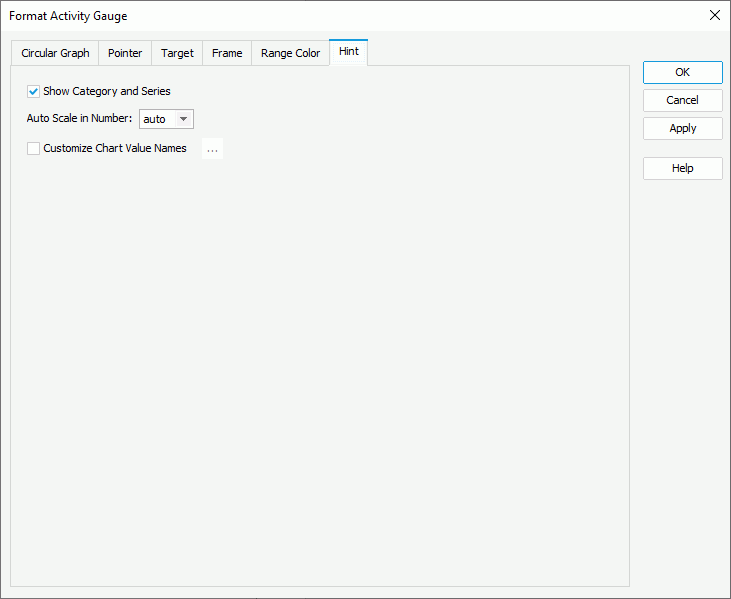Screen dimensions: 731x599
Task: Click the Cancel button
Action: 683,100
